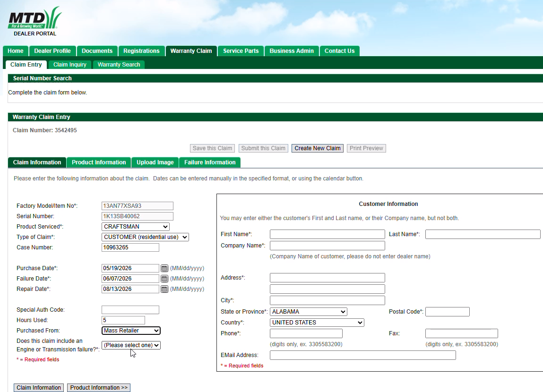Open the Type of Claim dropdown

click(145, 237)
